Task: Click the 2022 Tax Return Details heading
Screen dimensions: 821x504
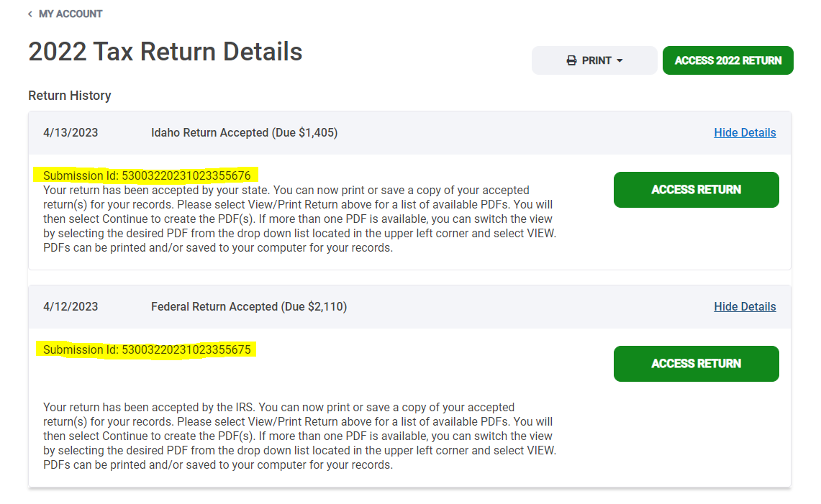Action: [165, 52]
